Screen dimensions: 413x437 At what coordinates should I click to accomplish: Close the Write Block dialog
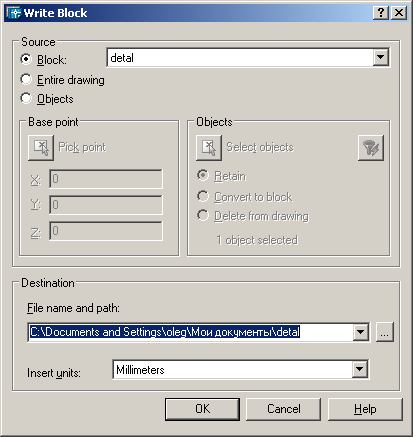click(x=399, y=13)
